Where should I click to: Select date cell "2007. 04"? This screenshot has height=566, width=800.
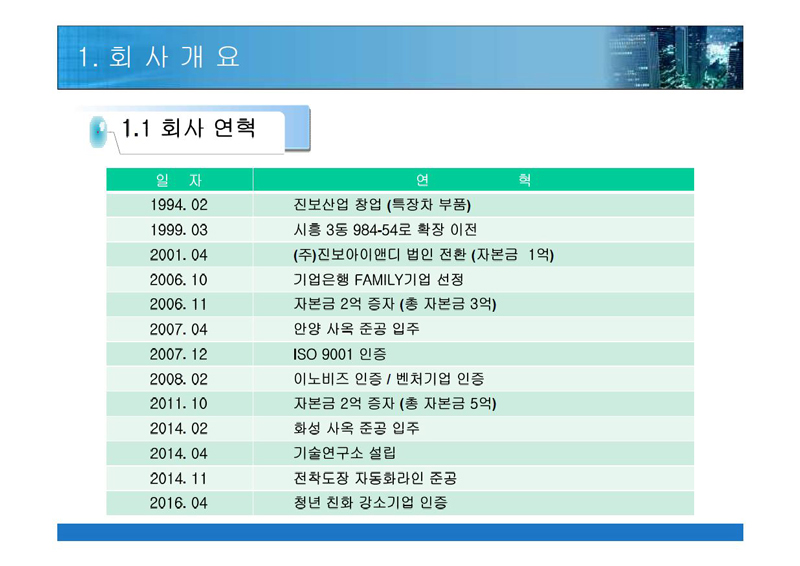click(x=179, y=330)
